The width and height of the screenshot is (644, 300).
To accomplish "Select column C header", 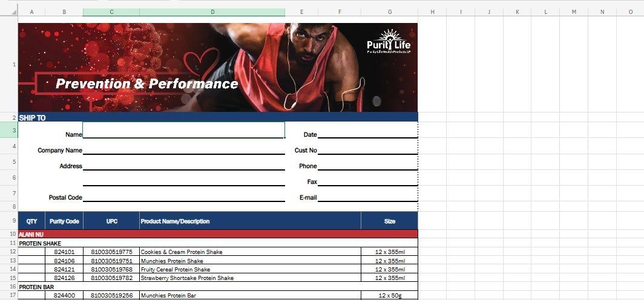I will (x=111, y=12).
